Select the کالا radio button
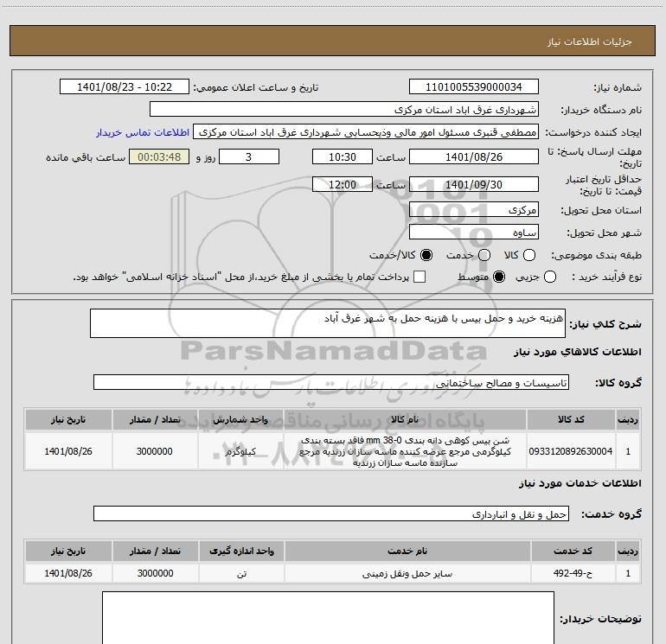This screenshot has height=644, width=666. click(x=529, y=255)
